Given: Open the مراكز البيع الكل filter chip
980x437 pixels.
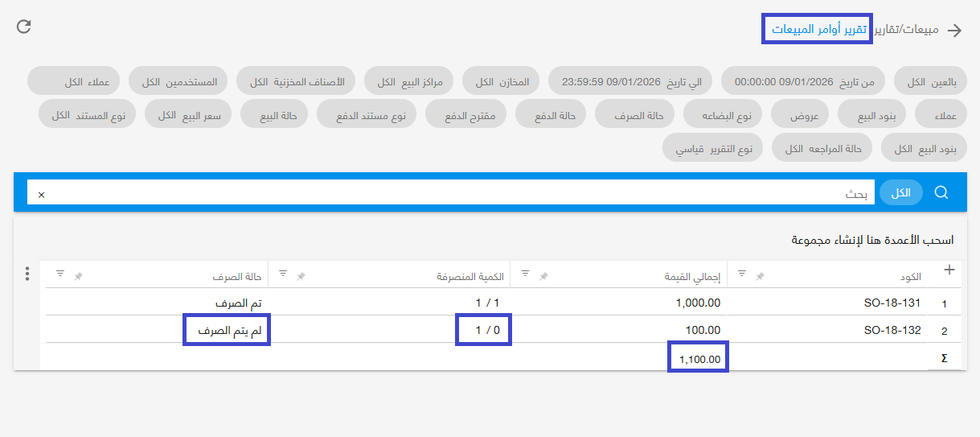Looking at the screenshot, I should point(409,81).
